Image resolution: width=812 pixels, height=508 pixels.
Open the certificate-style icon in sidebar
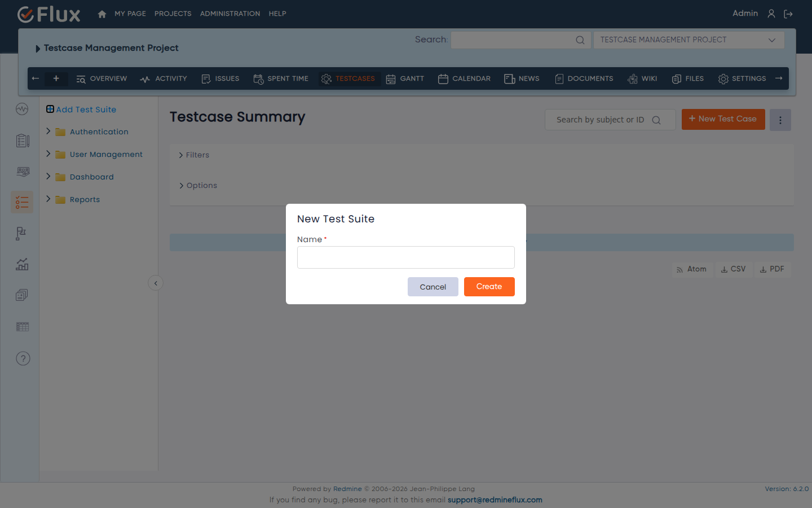point(23,172)
